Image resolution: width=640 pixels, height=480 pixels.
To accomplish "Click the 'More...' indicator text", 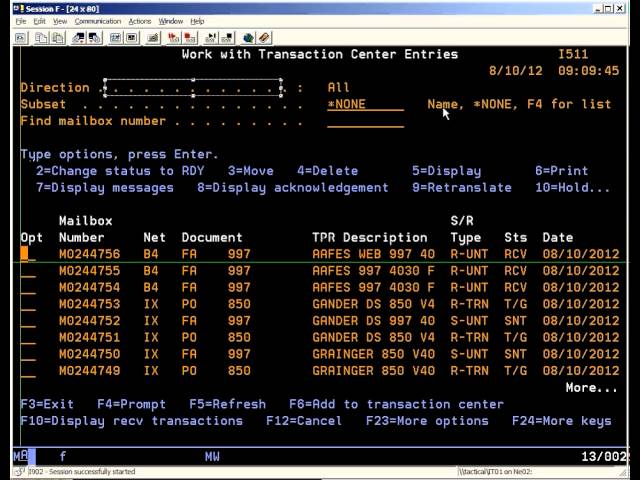I will tap(591, 388).
